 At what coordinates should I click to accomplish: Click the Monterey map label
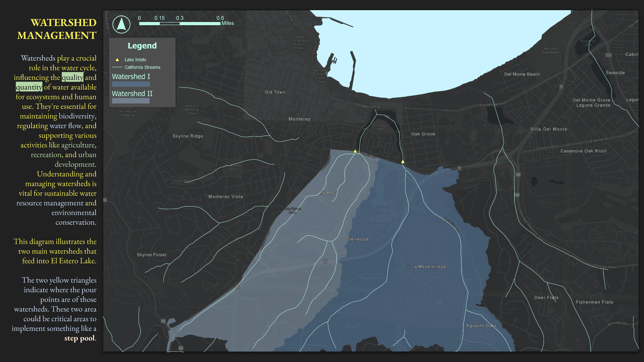(299, 119)
